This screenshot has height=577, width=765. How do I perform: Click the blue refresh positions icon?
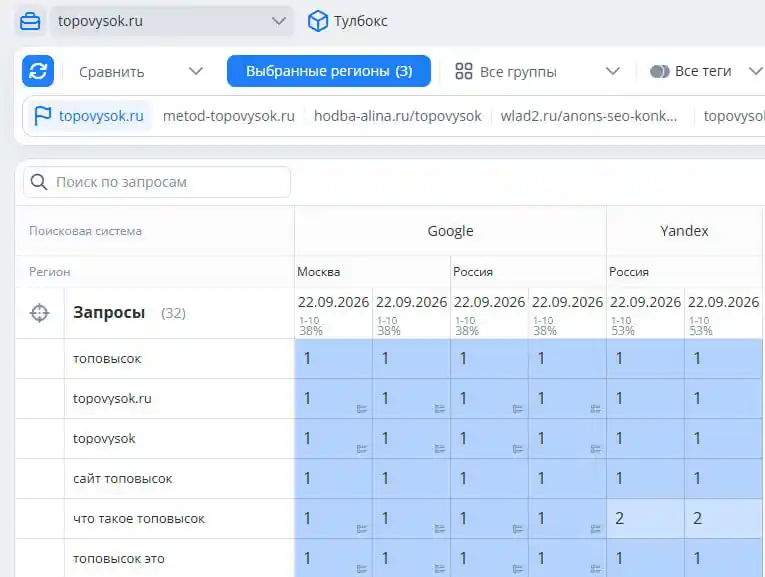click(38, 71)
